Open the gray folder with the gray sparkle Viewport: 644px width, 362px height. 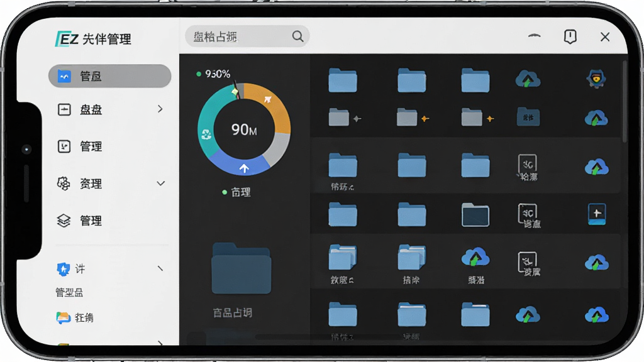coord(345,118)
